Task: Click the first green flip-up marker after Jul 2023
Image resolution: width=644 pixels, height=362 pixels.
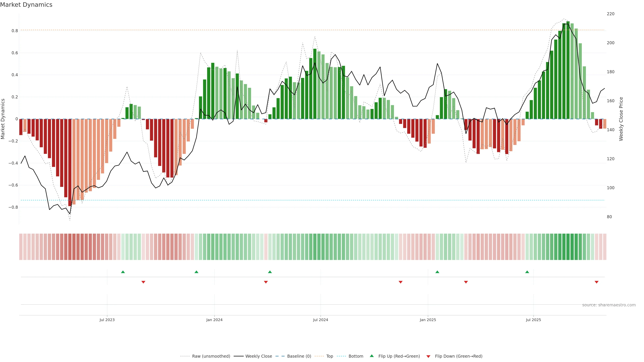Action: 123,272
